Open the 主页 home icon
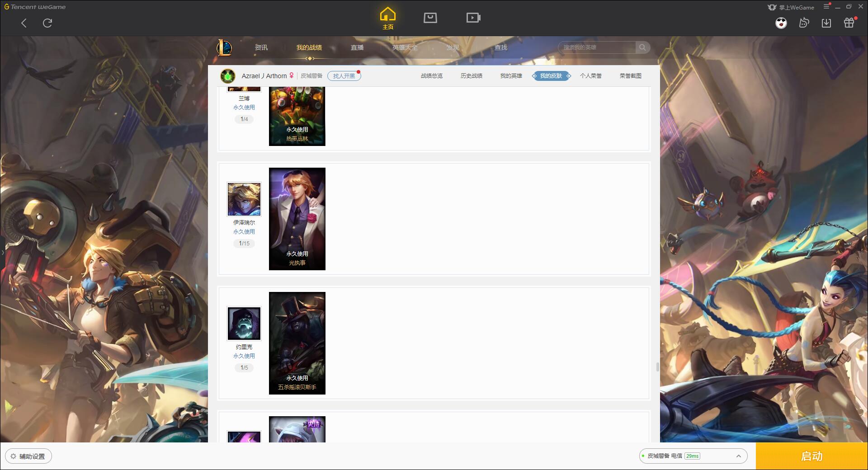The height and width of the screenshot is (470, 868). (x=388, y=19)
